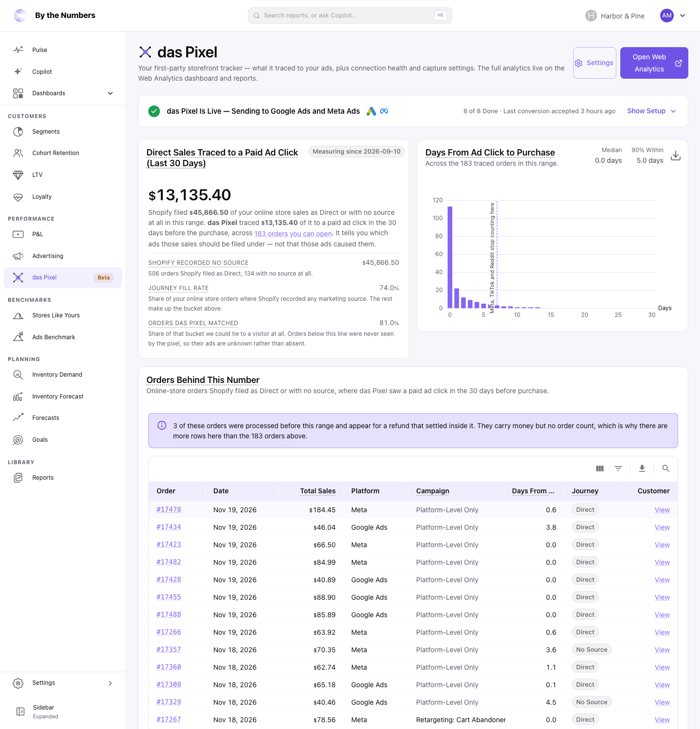This screenshot has height=729, width=700.
Task: Select the Harbor & Pine store switcher
Action: point(615,16)
